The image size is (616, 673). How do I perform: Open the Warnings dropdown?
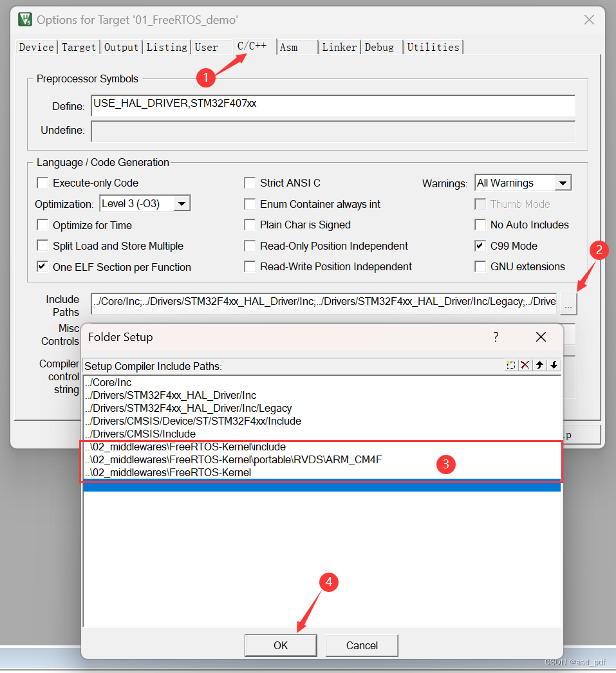[563, 183]
